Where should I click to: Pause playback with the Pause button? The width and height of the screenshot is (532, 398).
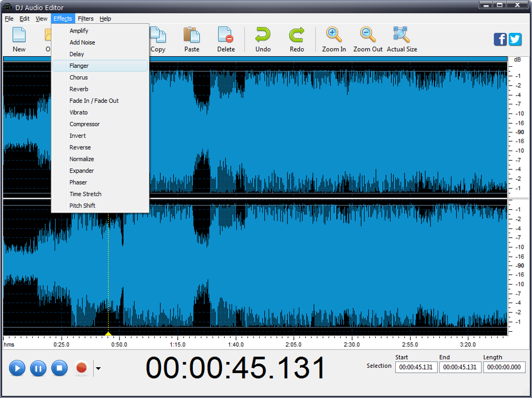[x=38, y=368]
